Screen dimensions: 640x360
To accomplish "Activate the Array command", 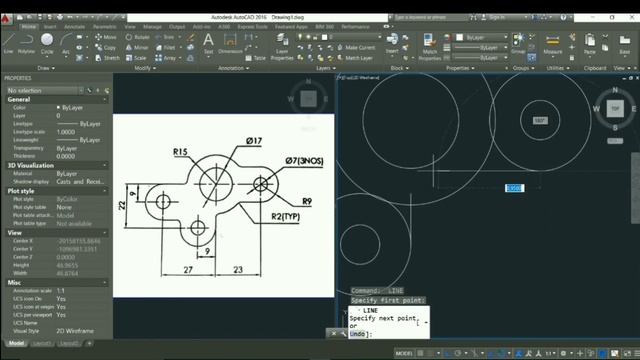I will (166, 58).
